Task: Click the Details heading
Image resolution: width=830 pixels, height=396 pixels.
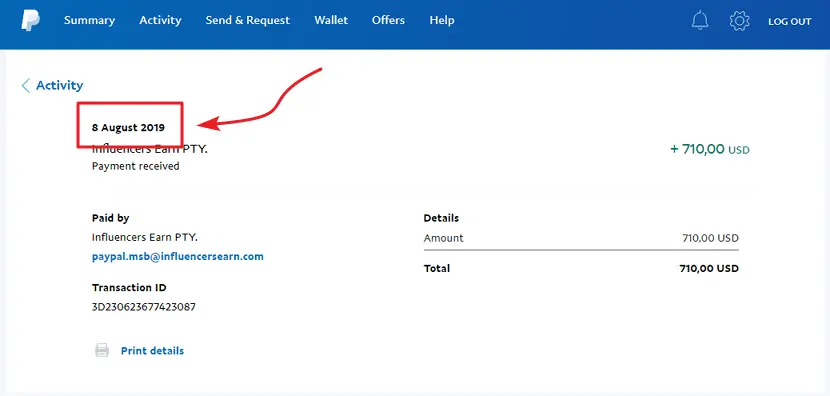Action: pyautogui.click(x=441, y=218)
